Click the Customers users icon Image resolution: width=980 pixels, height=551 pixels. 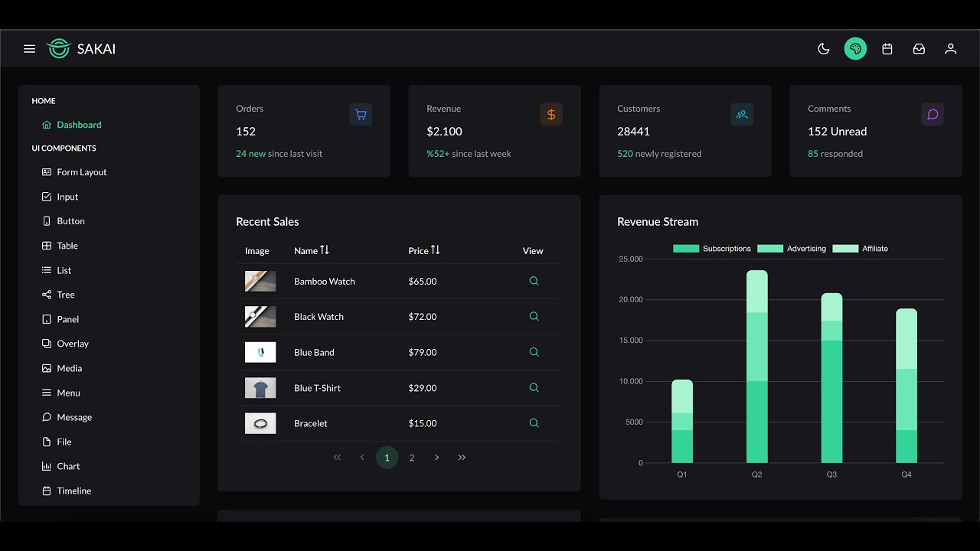point(742,115)
